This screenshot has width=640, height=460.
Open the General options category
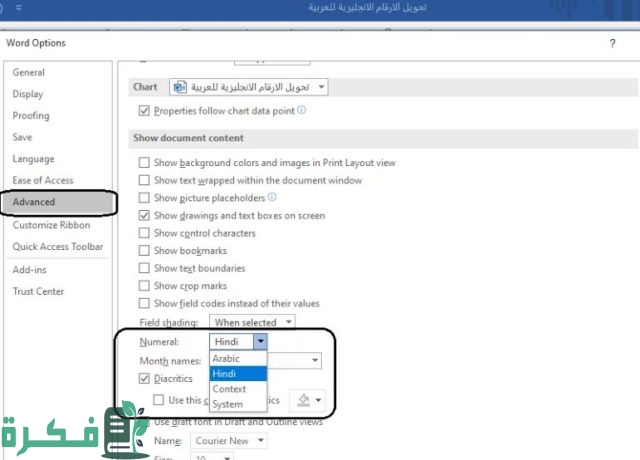(x=29, y=72)
